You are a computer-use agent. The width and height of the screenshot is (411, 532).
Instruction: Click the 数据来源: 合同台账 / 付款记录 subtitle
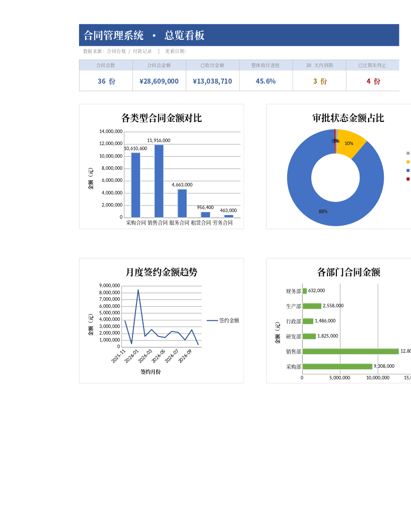click(x=117, y=51)
